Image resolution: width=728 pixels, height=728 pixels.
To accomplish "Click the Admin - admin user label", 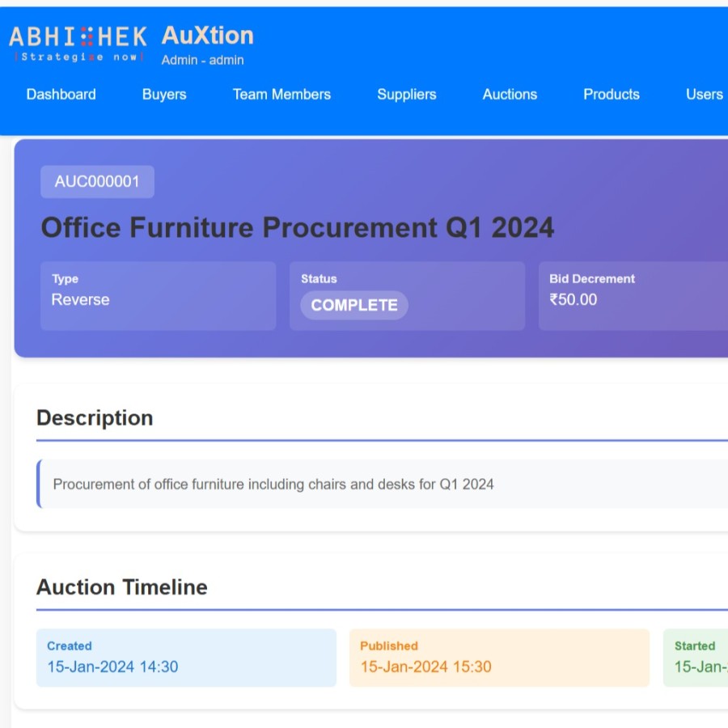I will (202, 60).
